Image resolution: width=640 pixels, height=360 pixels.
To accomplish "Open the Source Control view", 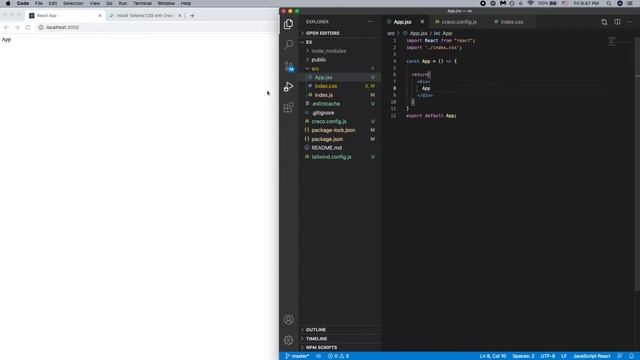I will [289, 66].
